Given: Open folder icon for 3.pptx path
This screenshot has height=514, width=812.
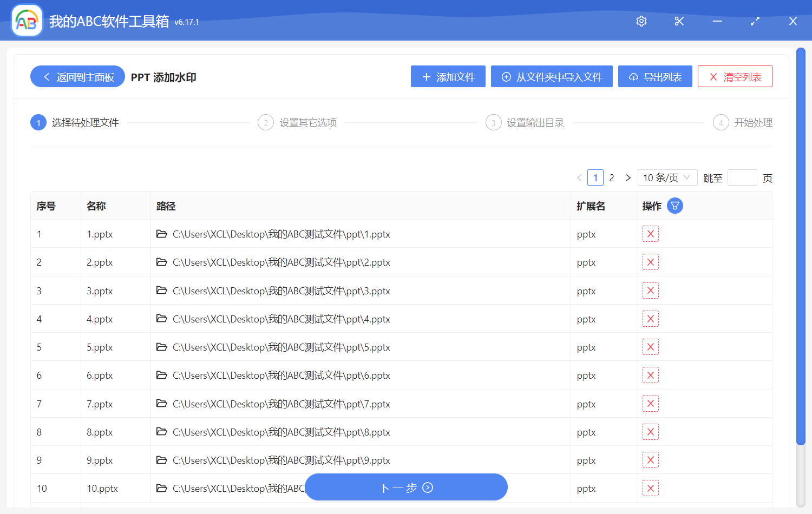Looking at the screenshot, I should [161, 291].
